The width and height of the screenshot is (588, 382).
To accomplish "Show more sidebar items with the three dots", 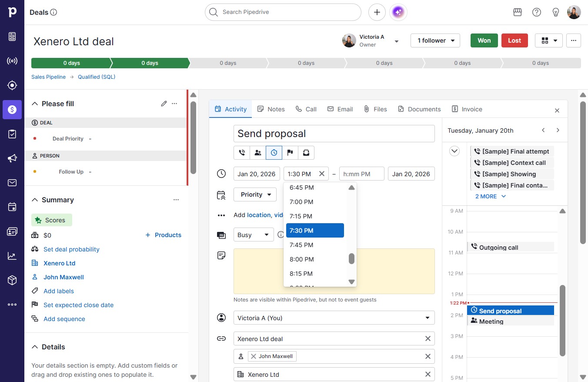I will (x=12, y=305).
